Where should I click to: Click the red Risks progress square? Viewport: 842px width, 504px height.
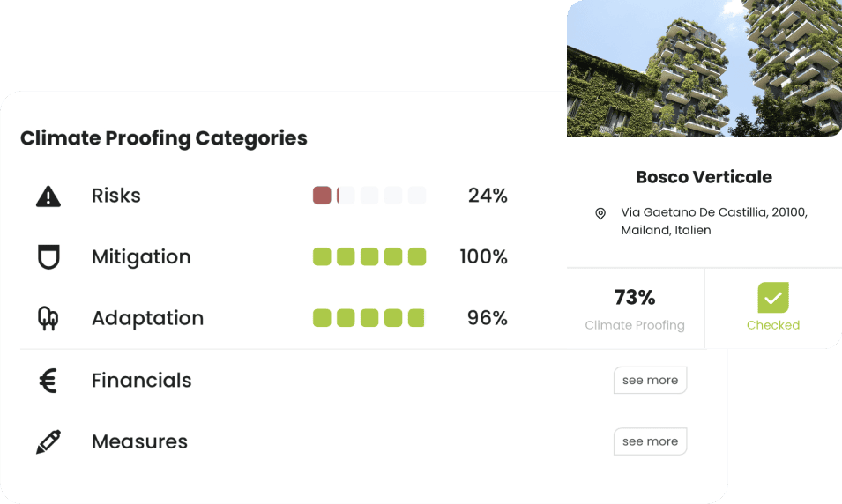pos(322,196)
